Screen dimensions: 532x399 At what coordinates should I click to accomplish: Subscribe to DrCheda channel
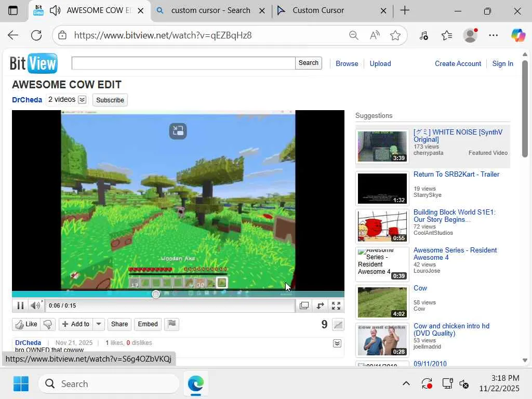tap(110, 100)
